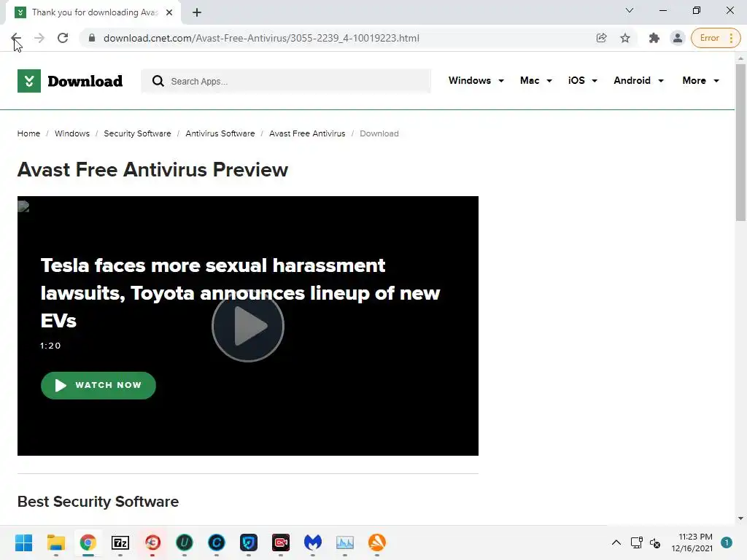Open the blue C app on taskbar

point(216,542)
